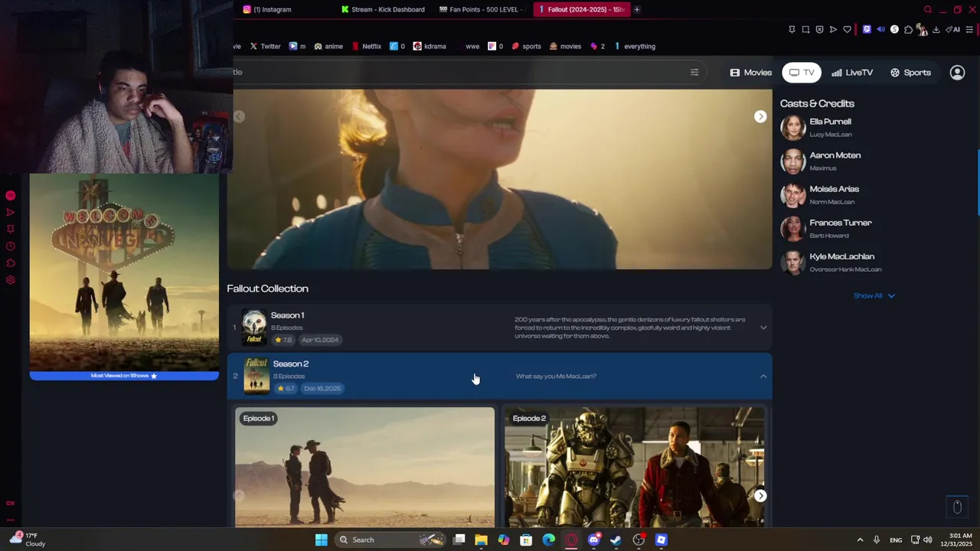Click the ENG language indicator
Screen dimensions: 980x551
(896, 540)
